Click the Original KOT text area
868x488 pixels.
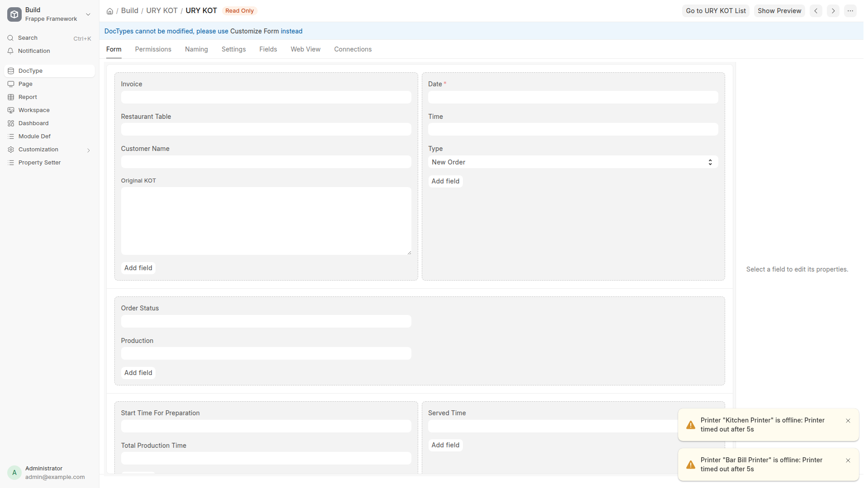[266, 221]
